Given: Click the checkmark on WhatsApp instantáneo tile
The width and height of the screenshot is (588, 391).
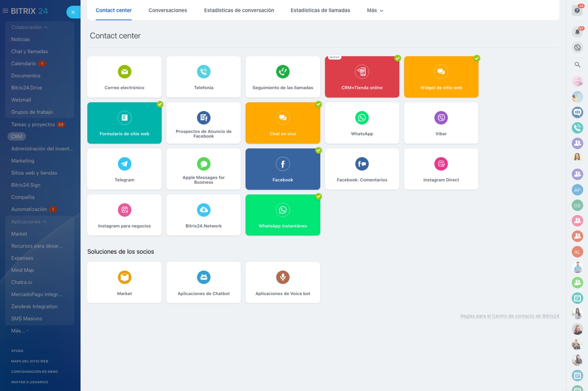Looking at the screenshot, I should (x=318, y=197).
